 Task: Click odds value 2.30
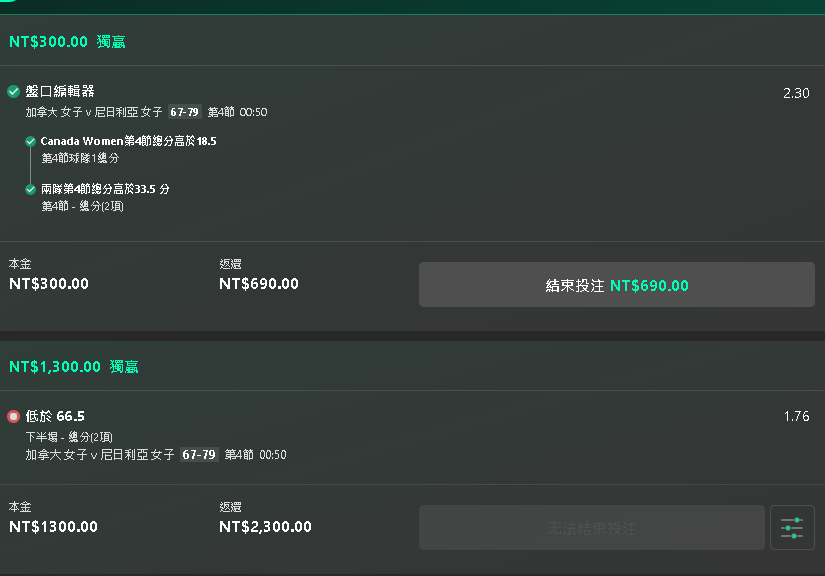click(796, 93)
